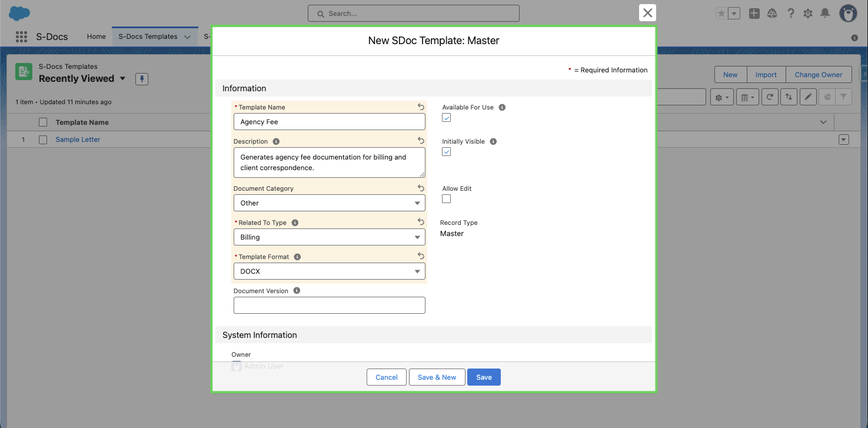Click the Change Owner button
Image resolution: width=868 pixels, height=428 pixels.
(819, 75)
